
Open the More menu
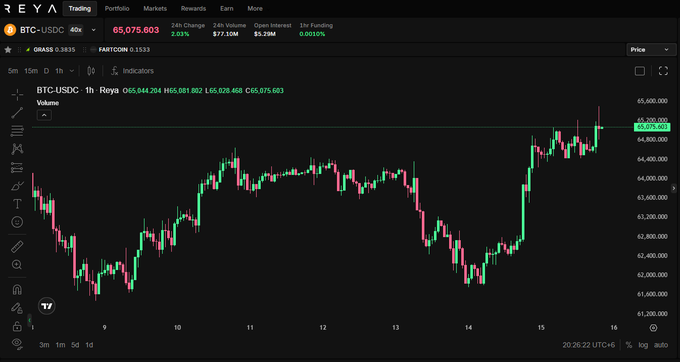255,8
